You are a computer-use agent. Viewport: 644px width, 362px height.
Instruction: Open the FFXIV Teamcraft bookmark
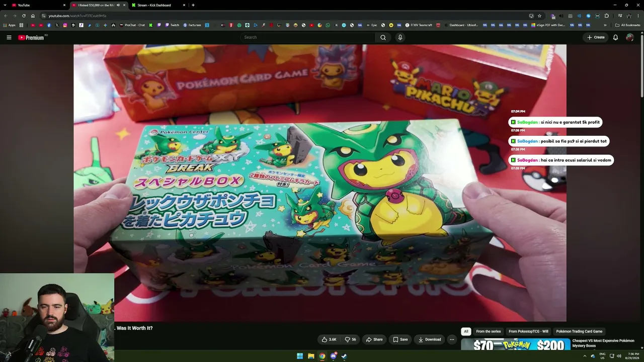point(419,25)
